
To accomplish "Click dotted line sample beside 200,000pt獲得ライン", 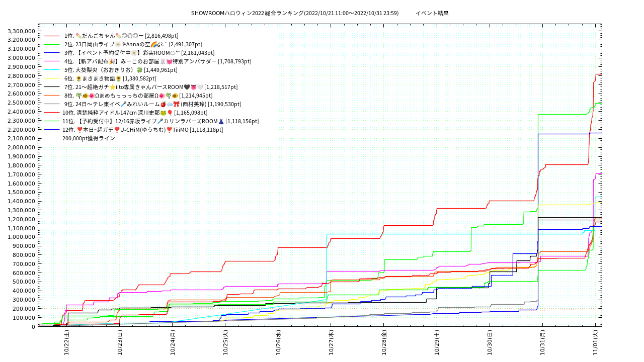I will [52, 138].
